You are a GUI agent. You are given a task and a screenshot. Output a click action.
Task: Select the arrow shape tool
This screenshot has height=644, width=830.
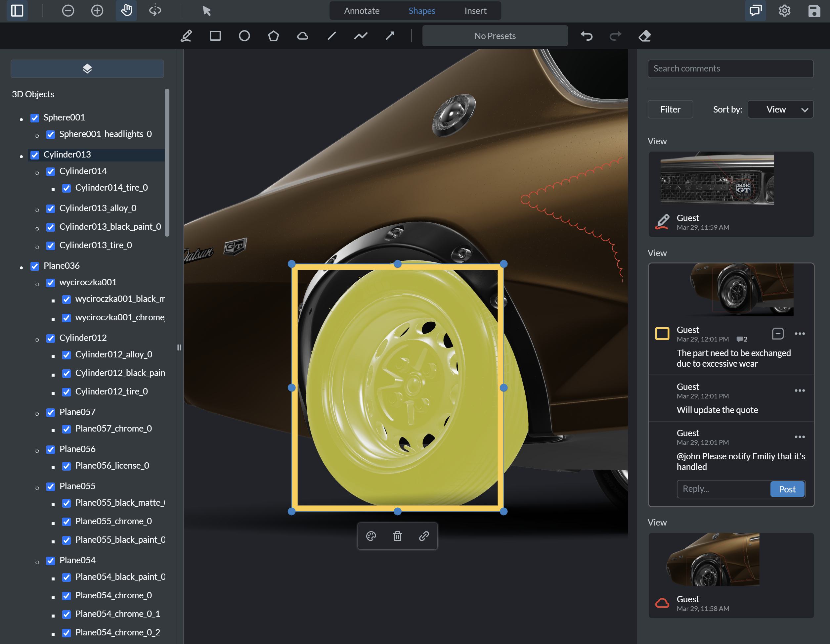[390, 36]
